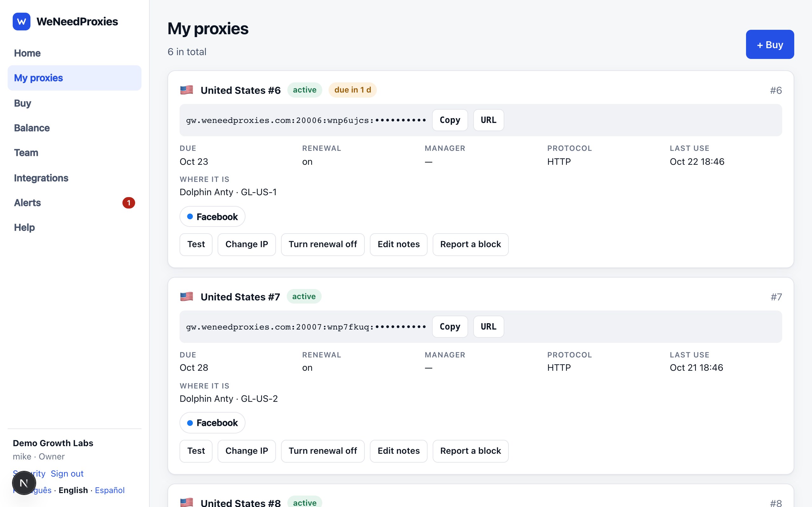The height and width of the screenshot is (507, 812).
Task: Click the WeNeedProxies W logo icon
Action: click(22, 22)
